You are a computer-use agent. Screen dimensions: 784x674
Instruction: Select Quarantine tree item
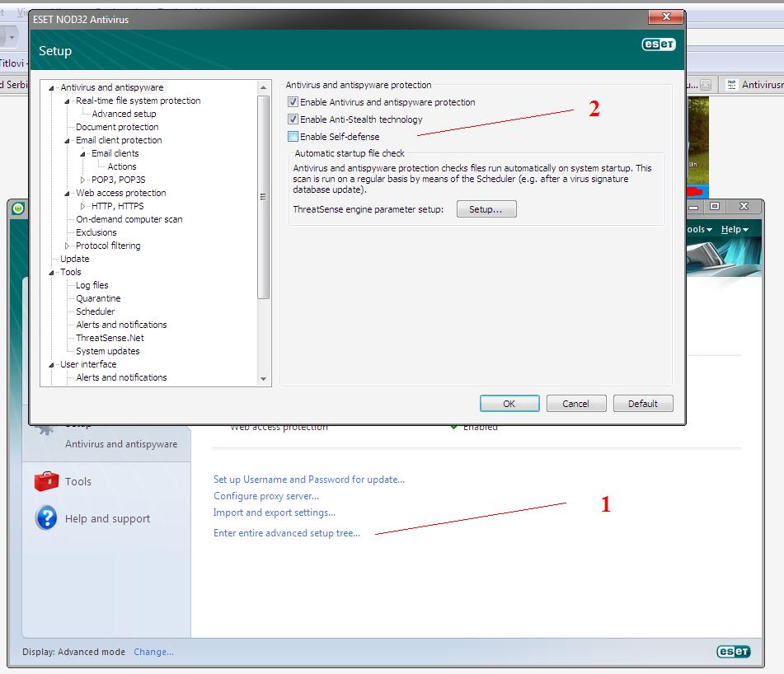[x=98, y=298]
